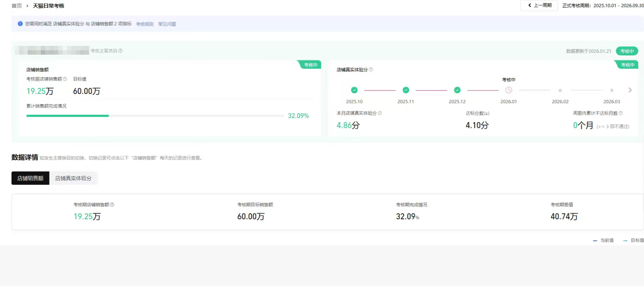644x286 pixels.
Task: Go to previous period with 上一周期
Action: tap(539, 5)
